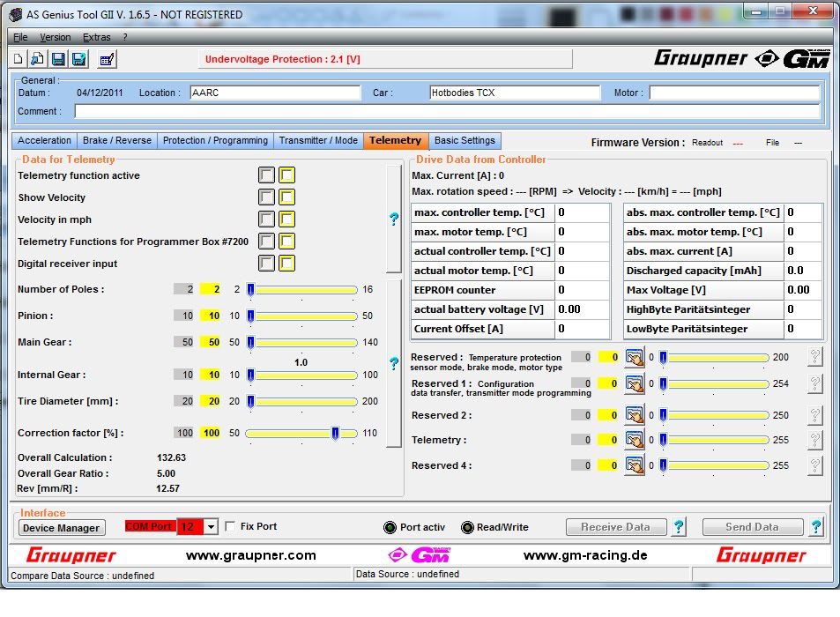Click the Send Data button
This screenshot has height=617, width=840.
[753, 527]
